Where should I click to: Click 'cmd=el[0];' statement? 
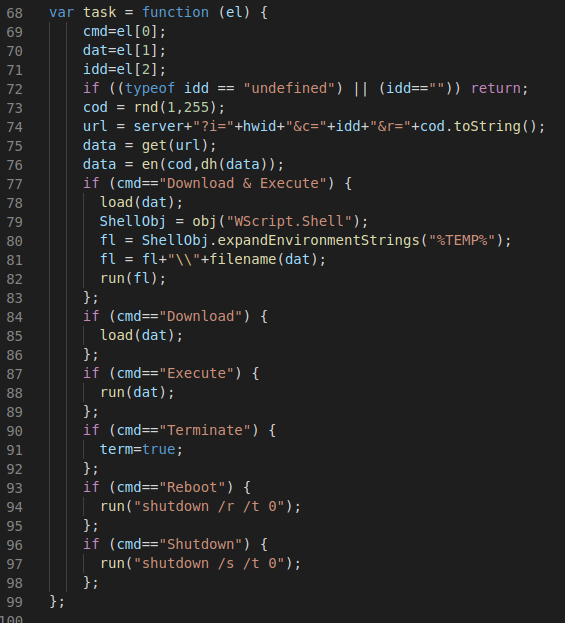pyautogui.click(x=124, y=31)
